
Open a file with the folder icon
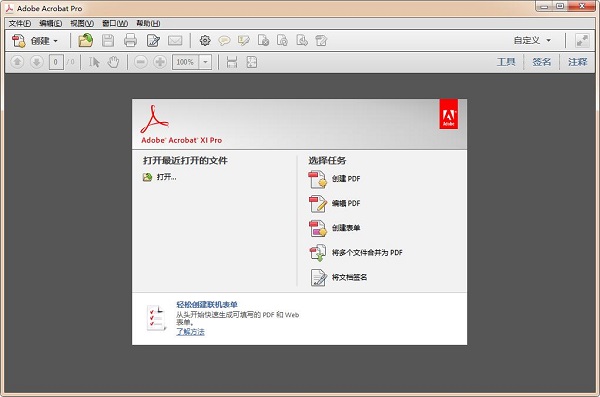pyautogui.click(x=86, y=41)
